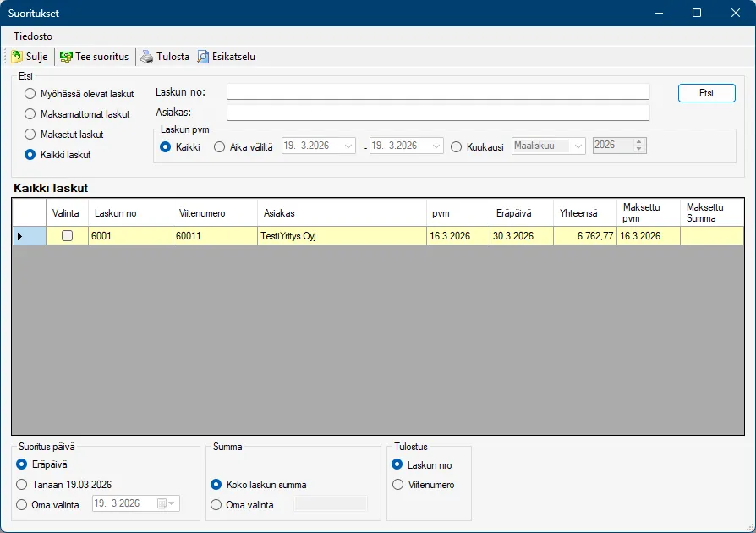This screenshot has width=756, height=533.
Task: Expand the start date dropdown picker
Action: point(349,146)
